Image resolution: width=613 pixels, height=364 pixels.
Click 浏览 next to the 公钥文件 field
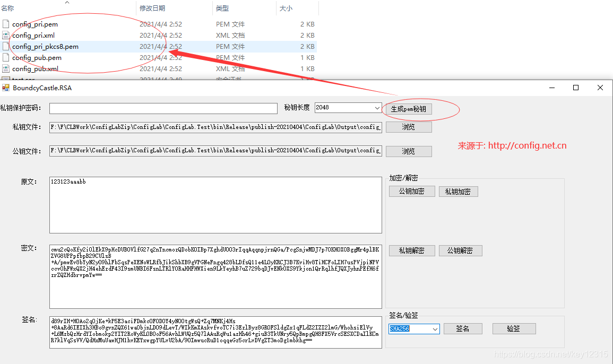[x=409, y=151]
